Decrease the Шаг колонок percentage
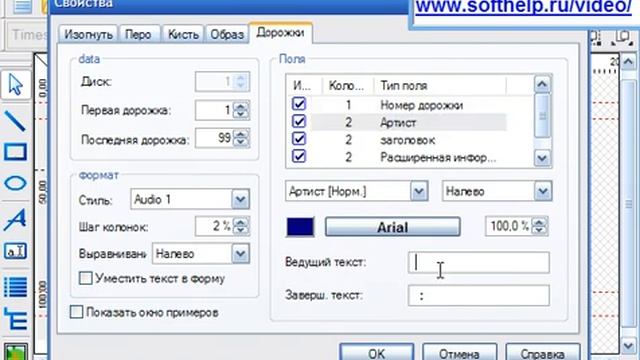 (x=241, y=231)
